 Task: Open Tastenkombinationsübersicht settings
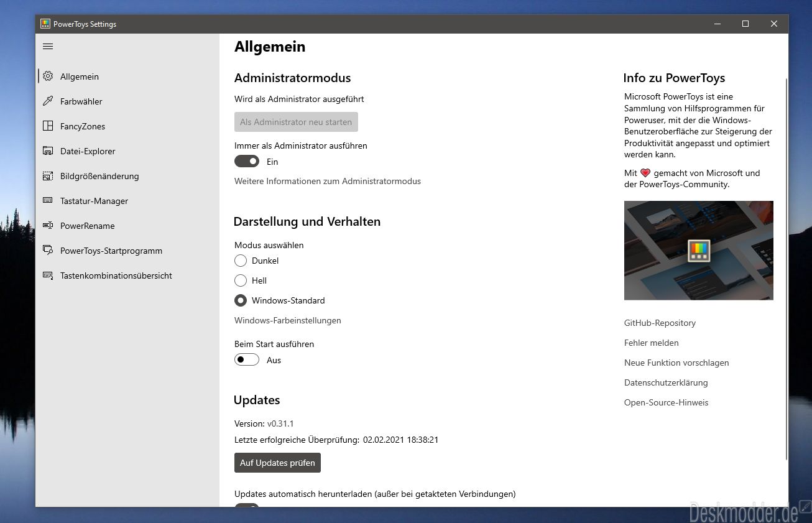click(127, 275)
